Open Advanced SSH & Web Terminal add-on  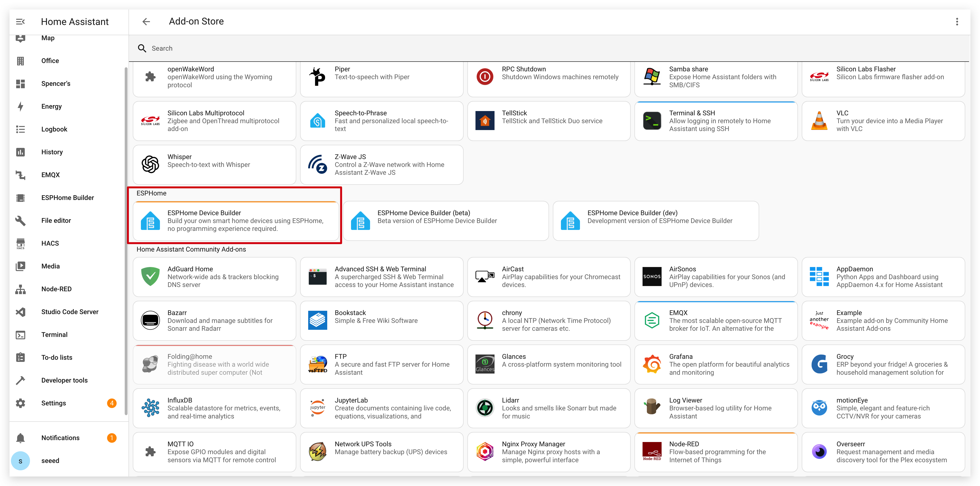pyautogui.click(x=381, y=277)
